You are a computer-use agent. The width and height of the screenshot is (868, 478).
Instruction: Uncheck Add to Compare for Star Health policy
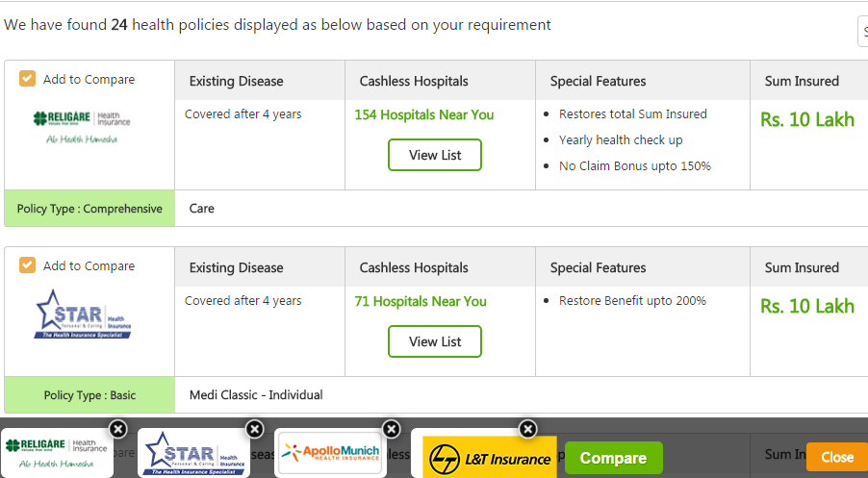coord(27,265)
